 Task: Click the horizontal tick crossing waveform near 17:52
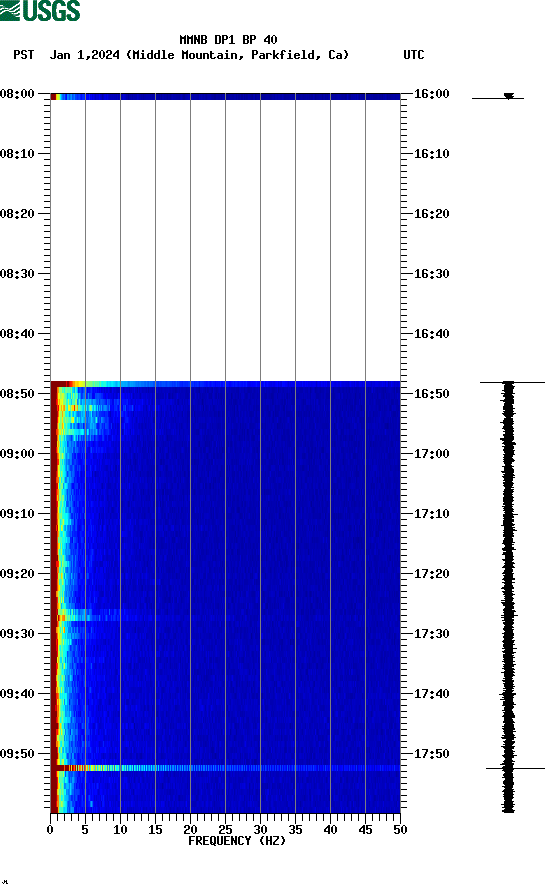515,768
